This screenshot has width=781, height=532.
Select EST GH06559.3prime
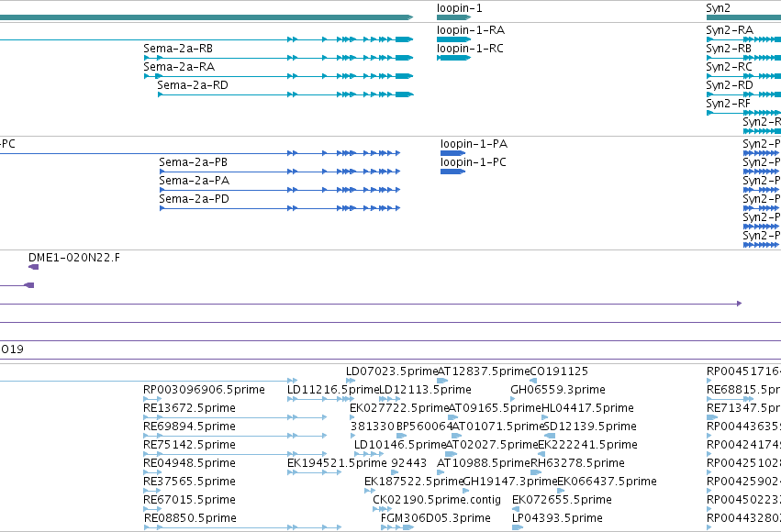click(558, 390)
